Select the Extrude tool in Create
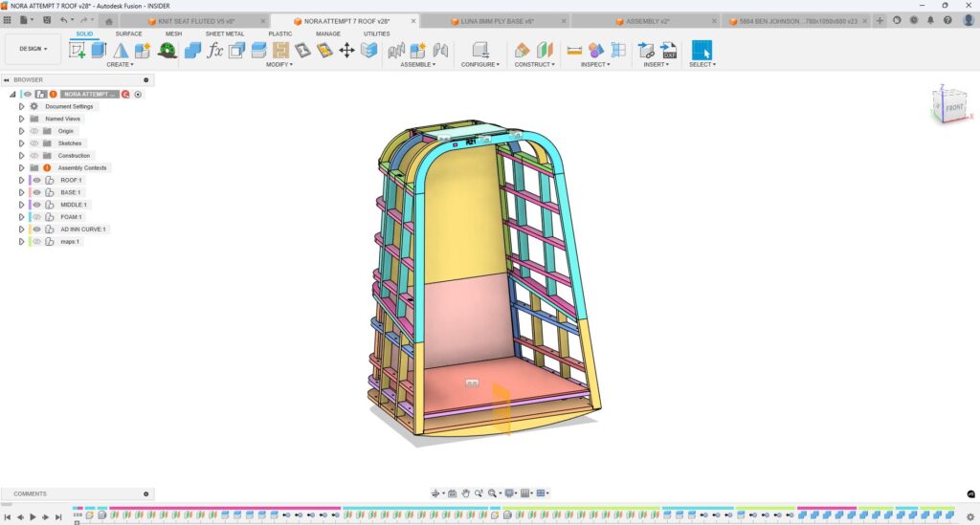The image size is (980, 525). 99,50
